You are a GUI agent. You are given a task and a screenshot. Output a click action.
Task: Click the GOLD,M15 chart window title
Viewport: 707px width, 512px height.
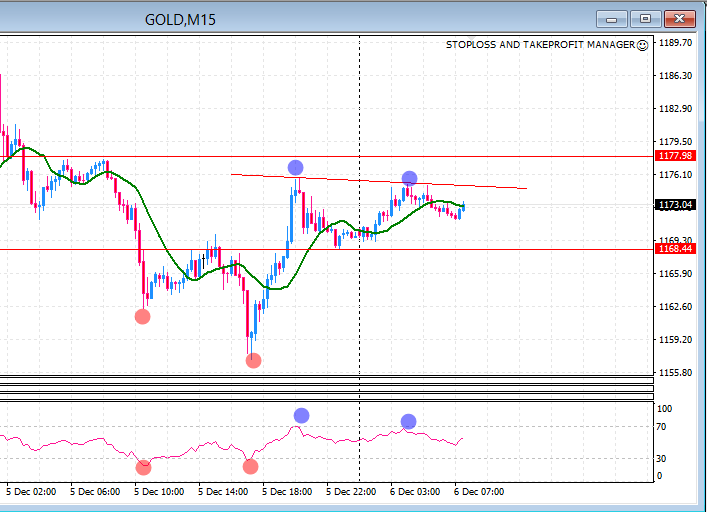[180, 19]
